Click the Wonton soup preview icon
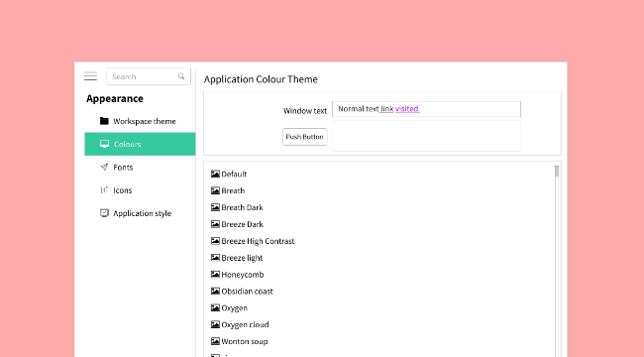Viewport: 644px width, 357px height. tap(215, 341)
